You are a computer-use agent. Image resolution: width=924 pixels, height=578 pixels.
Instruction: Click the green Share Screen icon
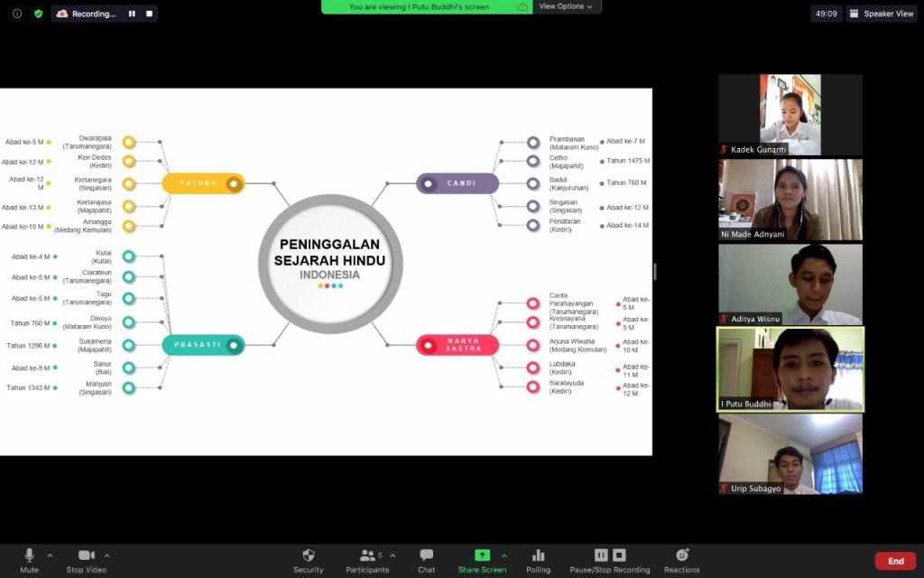pos(482,555)
